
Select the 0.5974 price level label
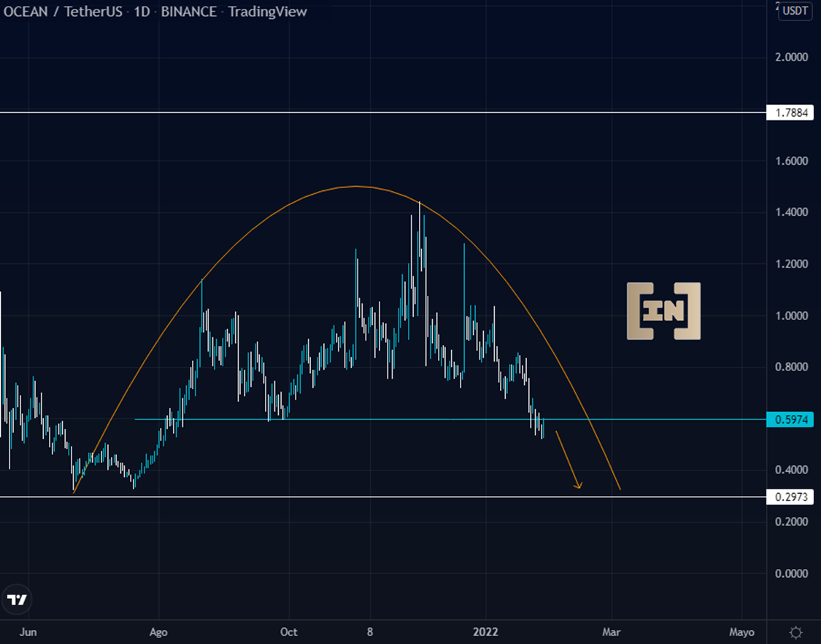(x=790, y=419)
